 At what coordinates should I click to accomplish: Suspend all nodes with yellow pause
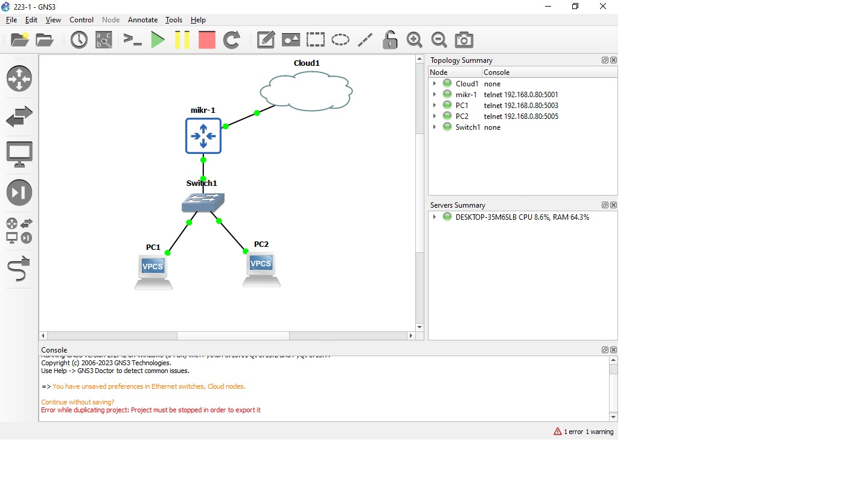coord(182,40)
